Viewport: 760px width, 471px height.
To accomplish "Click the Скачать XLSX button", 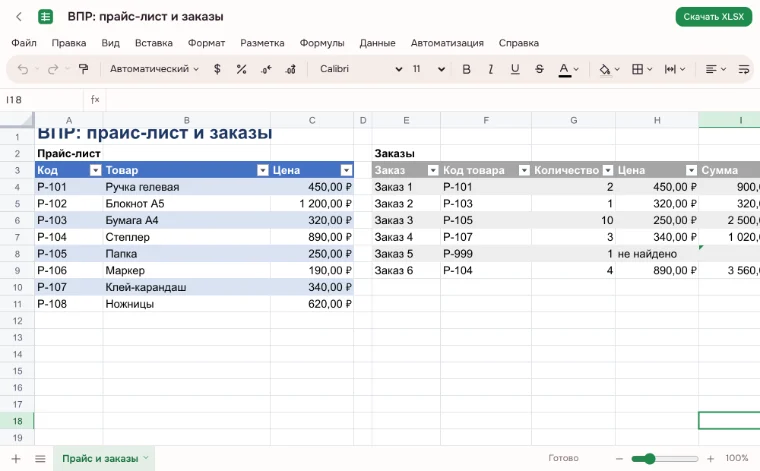I will pyautogui.click(x=713, y=17).
